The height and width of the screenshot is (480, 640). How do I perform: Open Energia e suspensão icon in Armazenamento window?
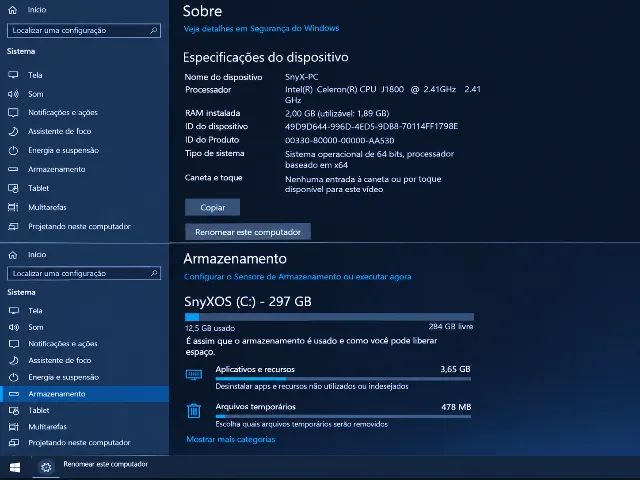14,377
